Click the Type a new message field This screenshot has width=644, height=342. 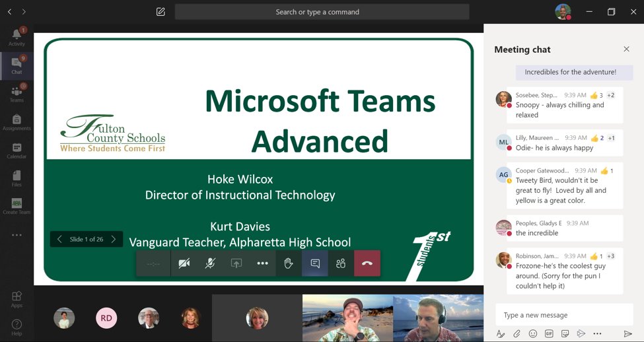point(564,315)
